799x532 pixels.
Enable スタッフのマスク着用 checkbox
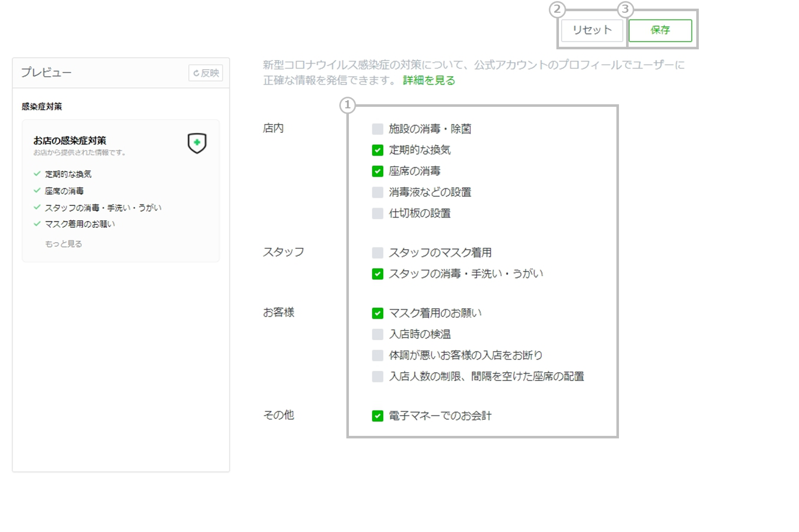click(377, 253)
